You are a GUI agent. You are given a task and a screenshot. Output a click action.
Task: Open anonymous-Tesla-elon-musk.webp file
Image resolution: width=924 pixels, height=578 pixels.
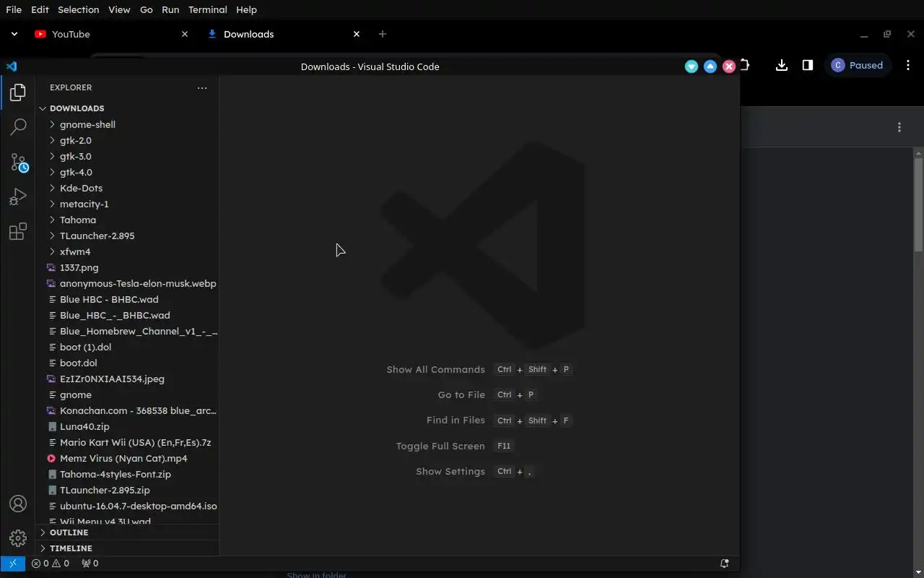coord(127,283)
